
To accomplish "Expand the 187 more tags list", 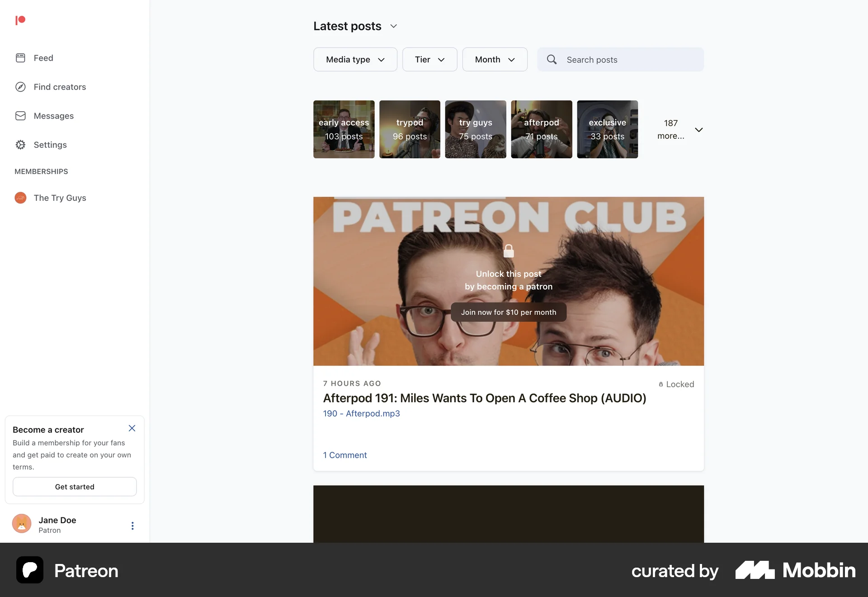I will (699, 129).
